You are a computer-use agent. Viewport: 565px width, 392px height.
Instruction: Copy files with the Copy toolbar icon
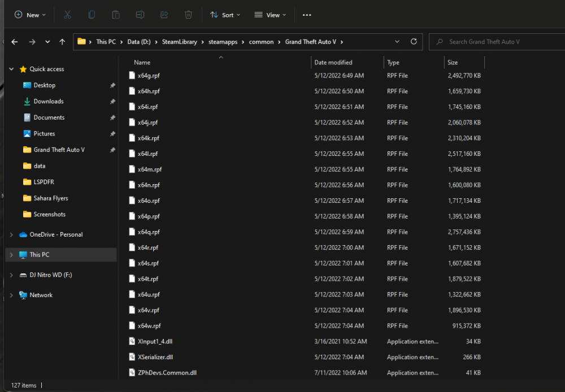coord(92,15)
